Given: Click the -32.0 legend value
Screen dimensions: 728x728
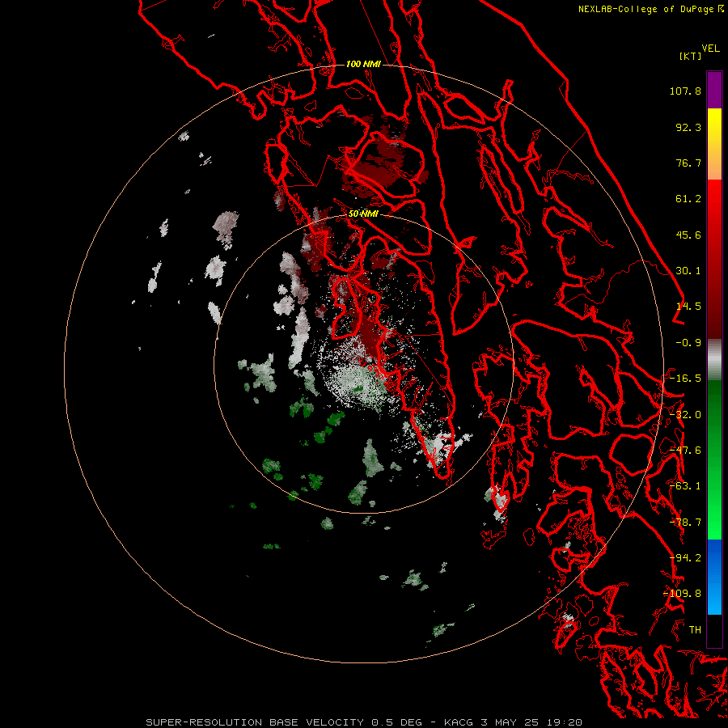Looking at the screenshot, I should (685, 415).
